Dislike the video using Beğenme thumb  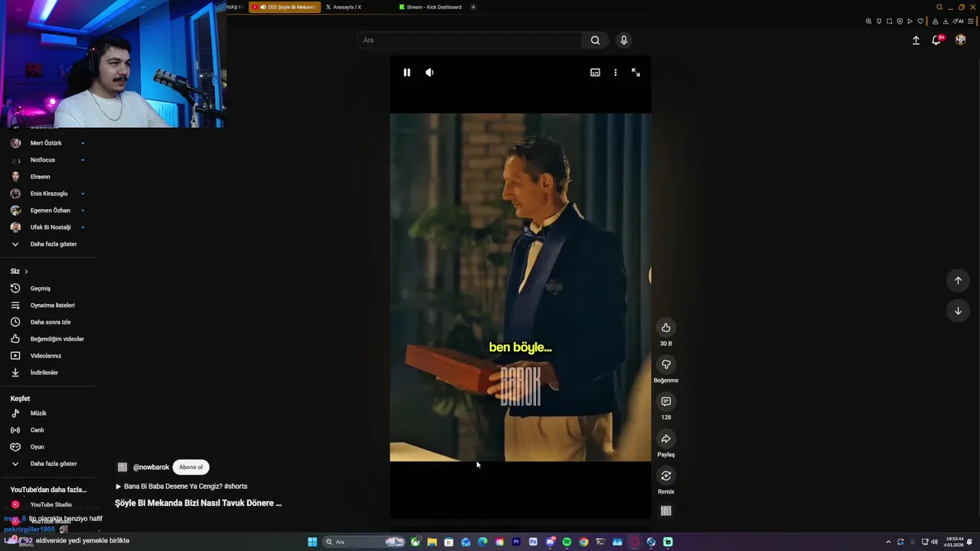coord(666,365)
